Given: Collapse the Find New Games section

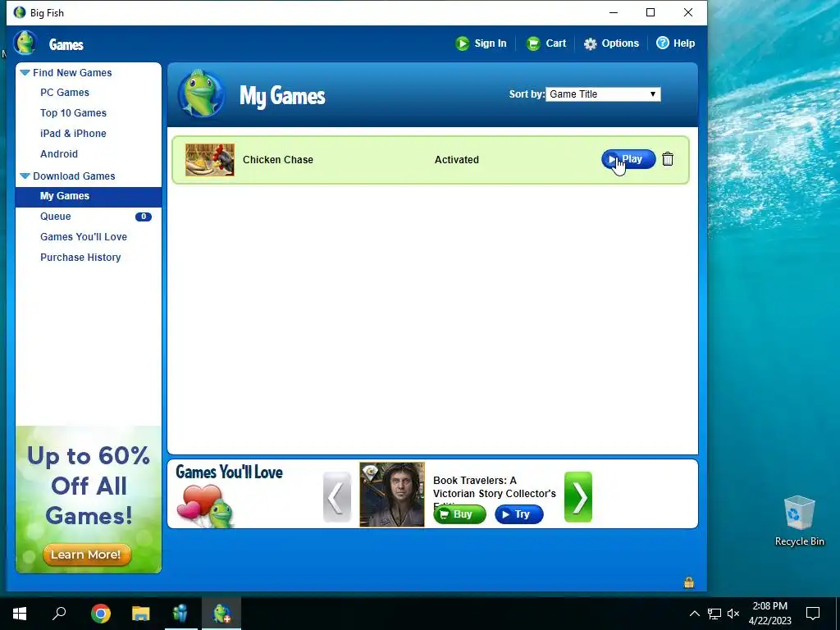Looking at the screenshot, I should pos(25,72).
